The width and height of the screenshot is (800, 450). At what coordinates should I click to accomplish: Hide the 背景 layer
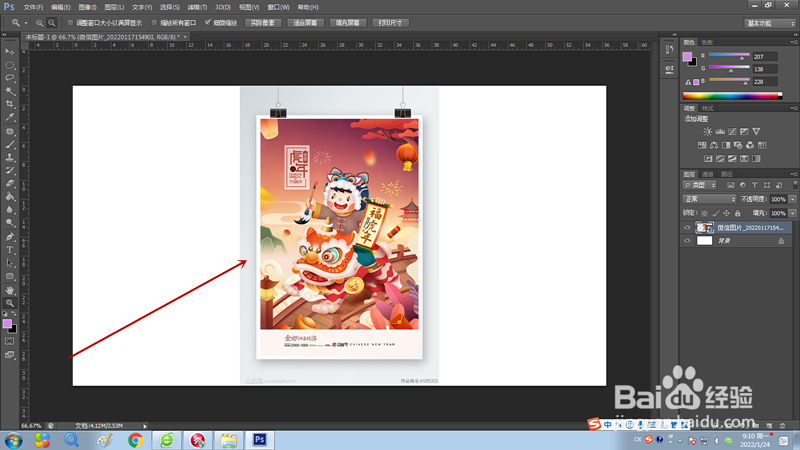coord(687,241)
